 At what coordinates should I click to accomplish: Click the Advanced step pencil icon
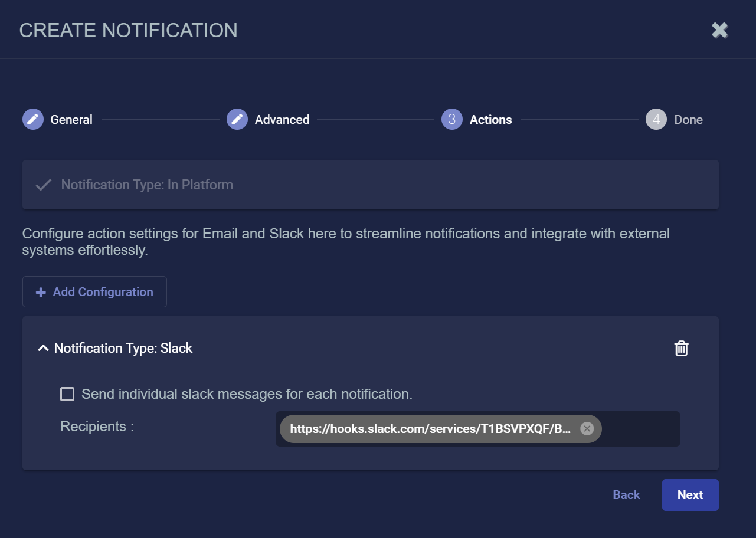click(237, 119)
